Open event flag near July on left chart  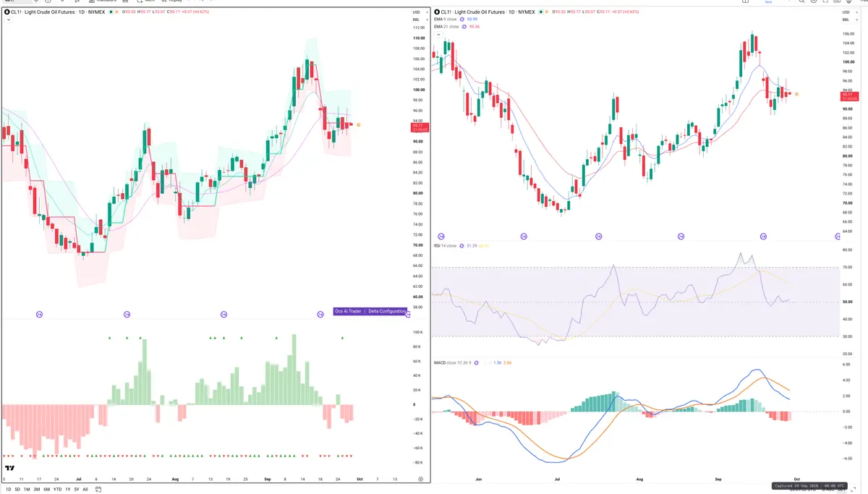click(127, 314)
